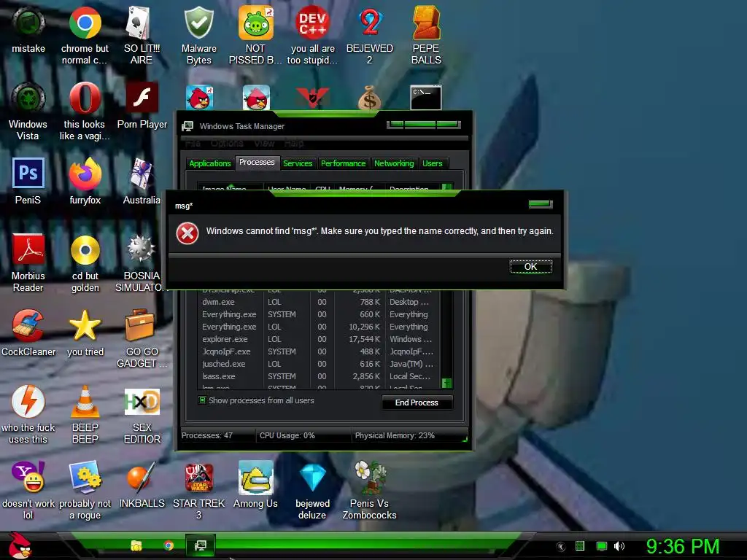Select the lsass.exe process row

[318, 376]
